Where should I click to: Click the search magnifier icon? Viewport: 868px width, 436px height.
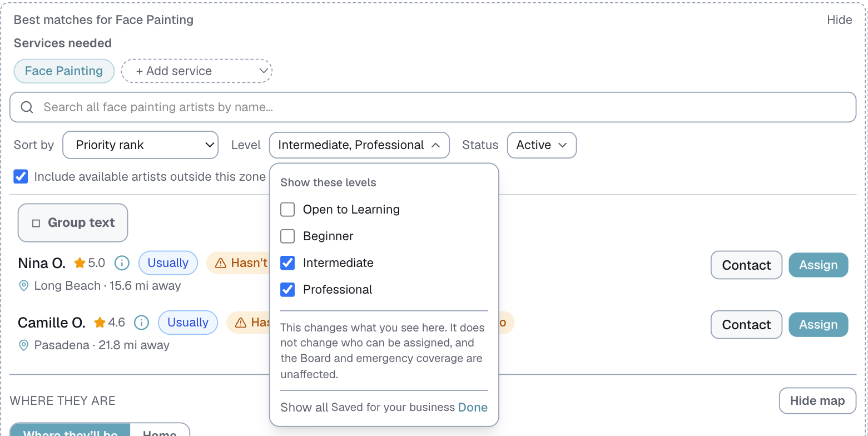(27, 107)
